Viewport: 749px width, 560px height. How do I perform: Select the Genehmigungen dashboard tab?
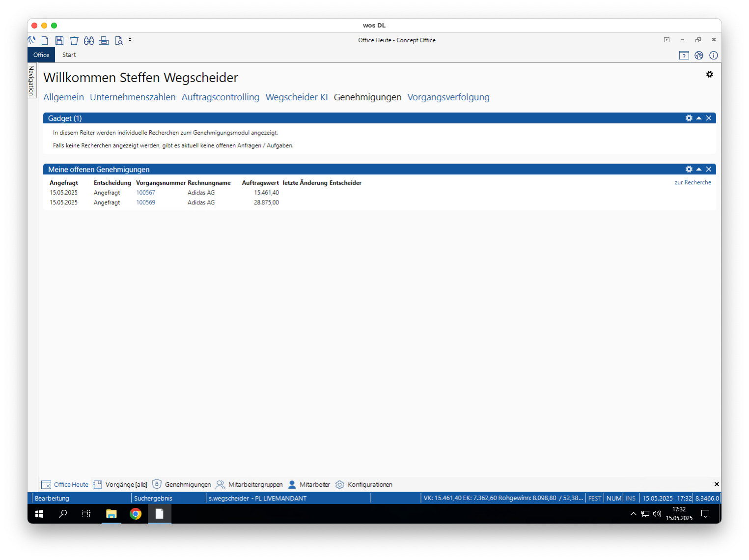point(367,97)
